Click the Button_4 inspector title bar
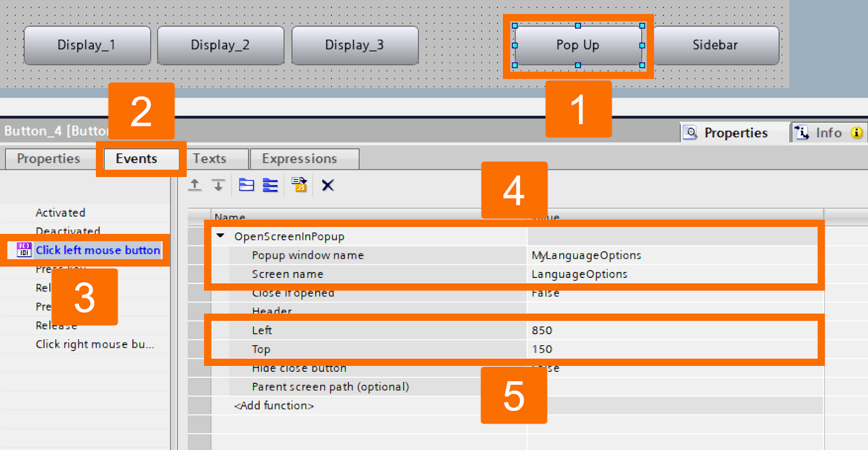868x450 pixels. pos(56,131)
